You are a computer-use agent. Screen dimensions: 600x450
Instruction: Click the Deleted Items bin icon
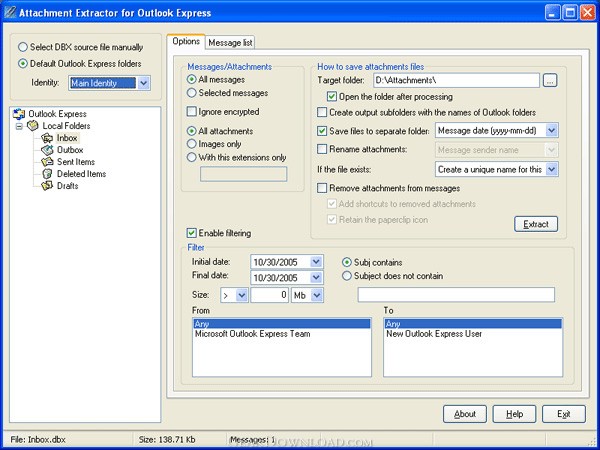[47, 174]
